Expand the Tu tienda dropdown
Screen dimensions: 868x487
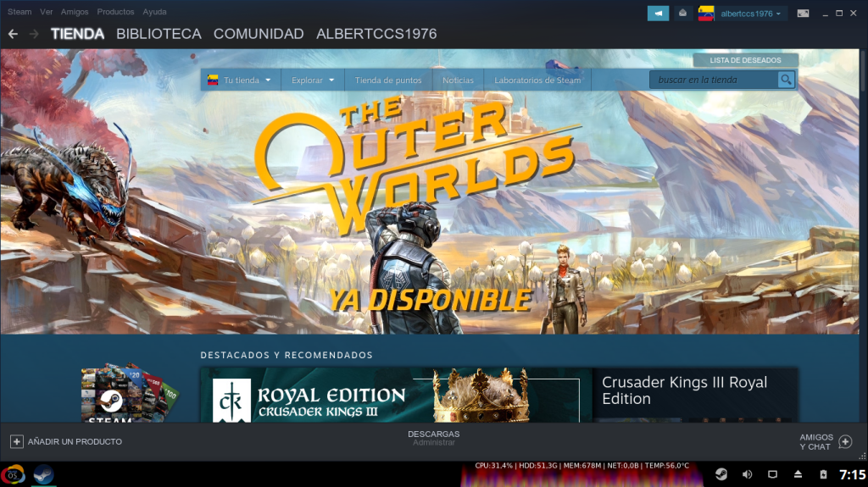[244, 80]
